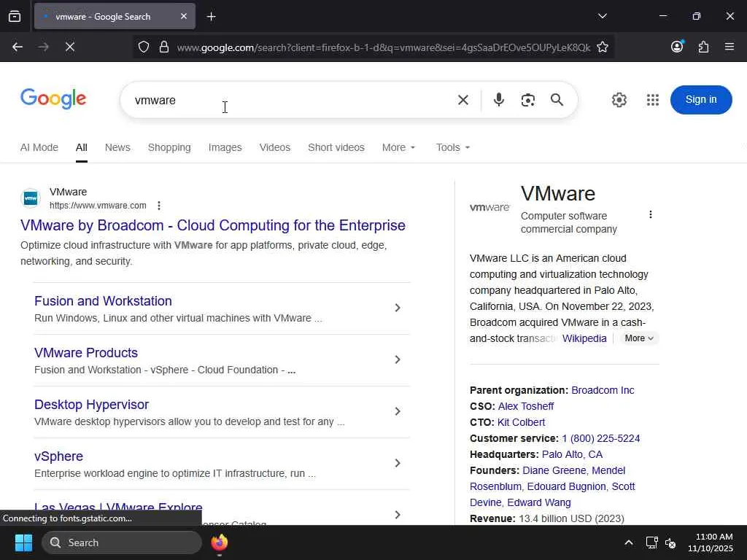Open Google quick settings gear
This screenshot has height=560, width=747.
619,100
